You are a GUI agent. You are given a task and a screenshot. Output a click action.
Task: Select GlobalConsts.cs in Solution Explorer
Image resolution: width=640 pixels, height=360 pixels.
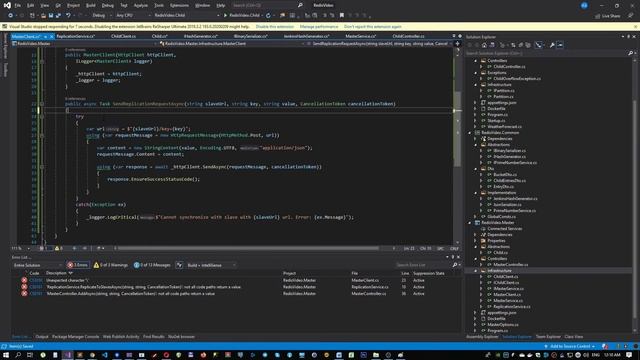pyautogui.click(x=502, y=217)
